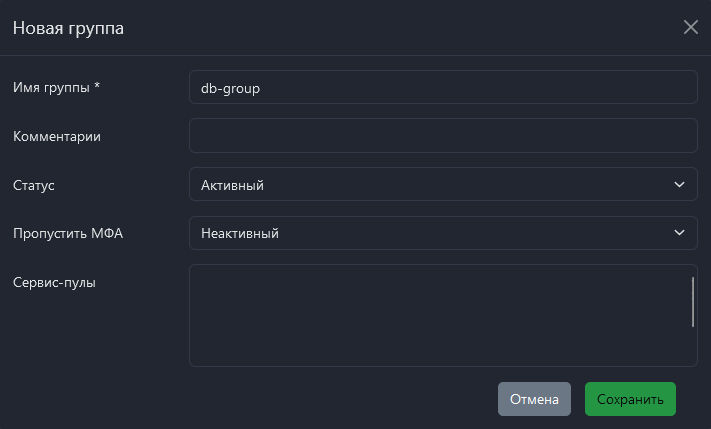Image resolution: width=711 pixels, height=429 pixels.
Task: Click the chevron arrow in Статус field
Action: (679, 184)
